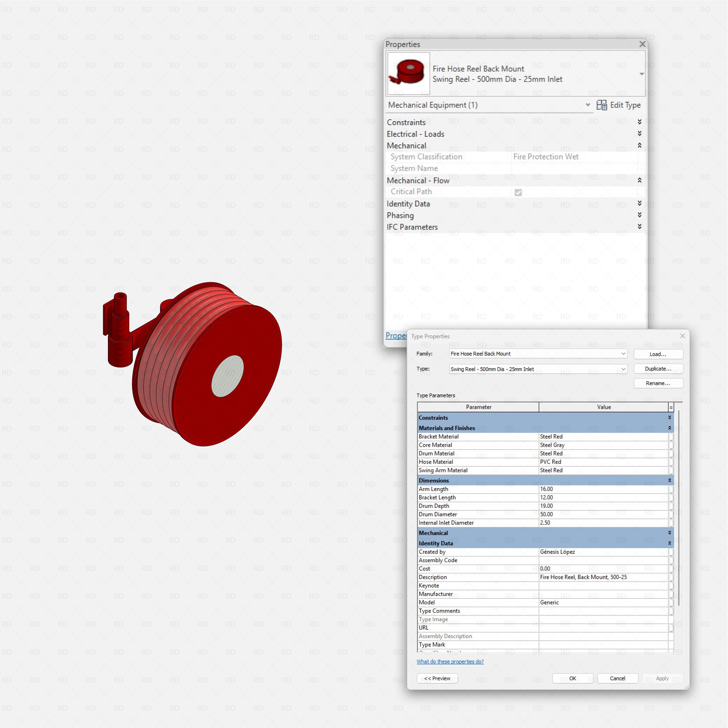The image size is (728, 728).
Task: Collapse Materials and Finishes group
Action: (x=670, y=428)
